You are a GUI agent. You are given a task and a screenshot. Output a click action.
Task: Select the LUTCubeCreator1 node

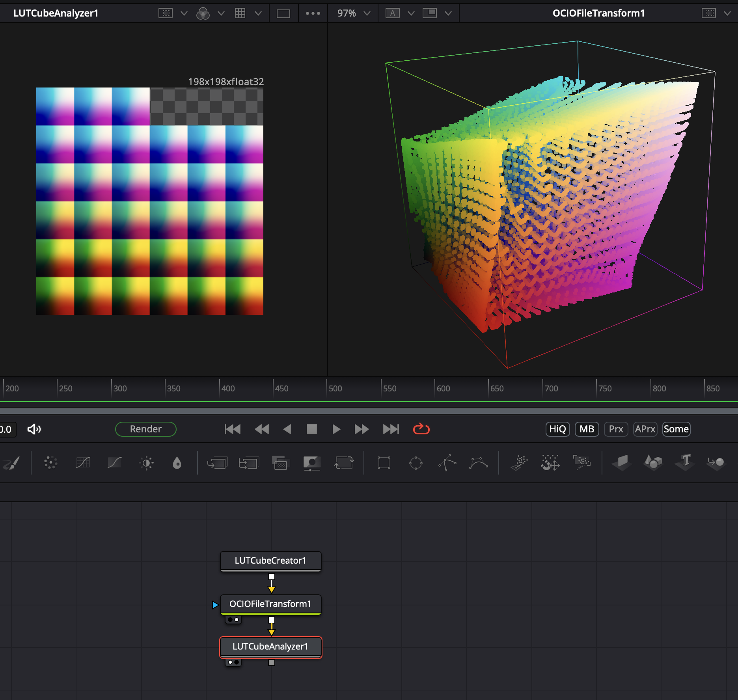coord(270,561)
